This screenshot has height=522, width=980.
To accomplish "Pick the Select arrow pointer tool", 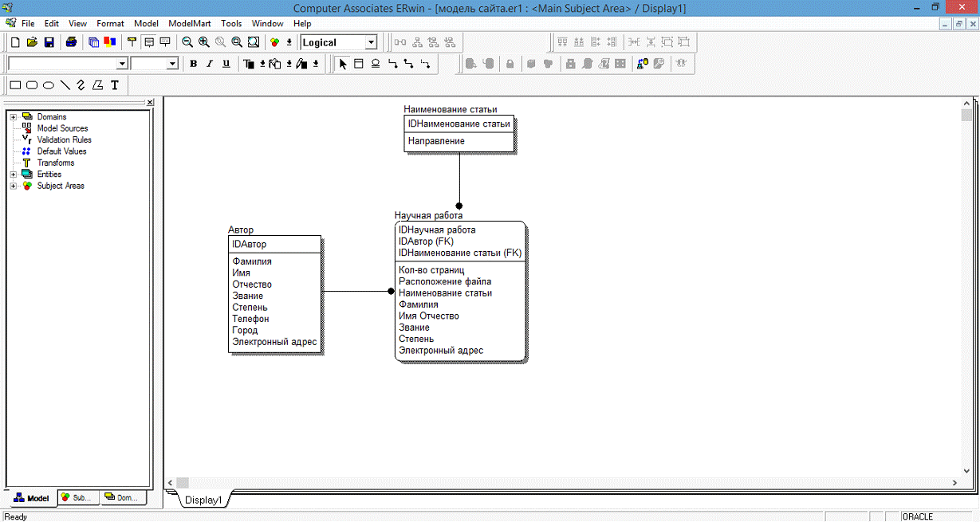I will (x=343, y=64).
